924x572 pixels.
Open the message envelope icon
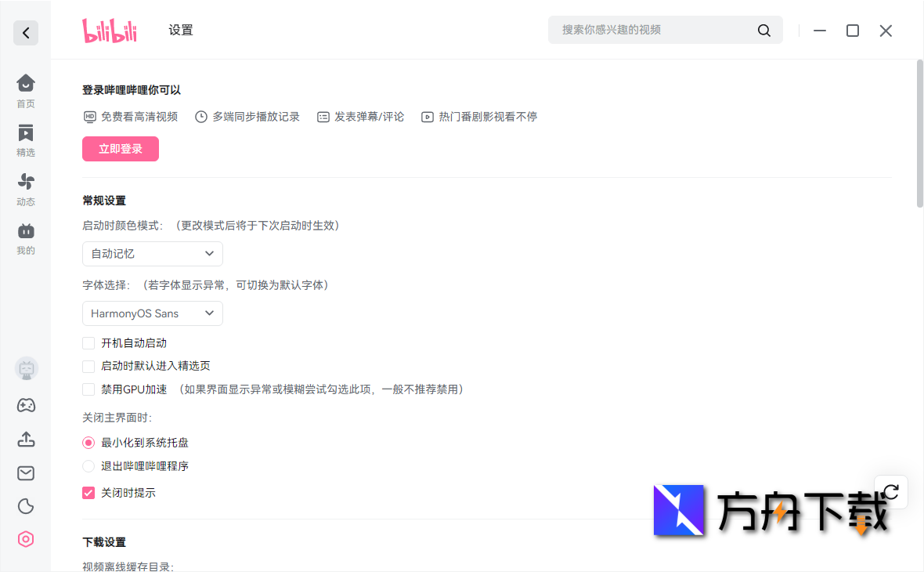click(25, 472)
